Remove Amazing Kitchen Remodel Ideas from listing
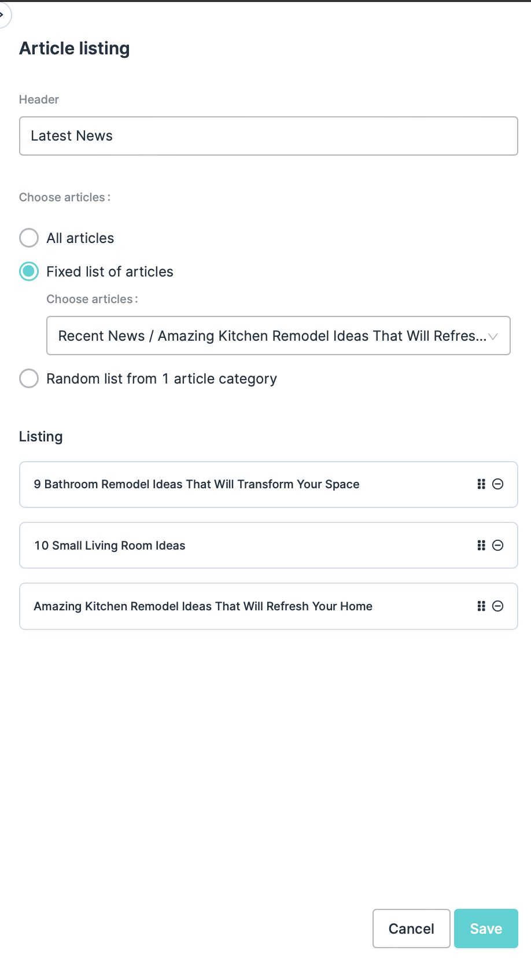The width and height of the screenshot is (531, 980). (x=497, y=606)
